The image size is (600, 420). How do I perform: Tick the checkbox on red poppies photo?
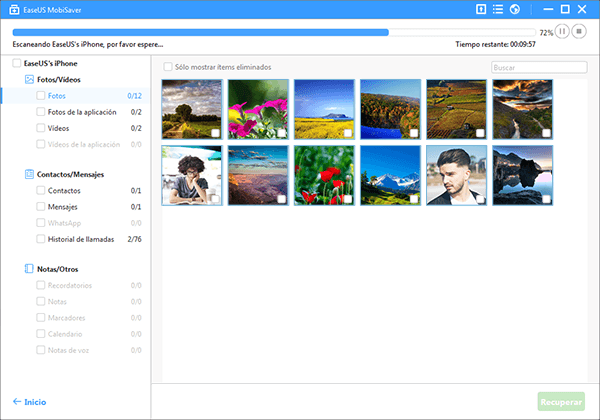pos(348,199)
